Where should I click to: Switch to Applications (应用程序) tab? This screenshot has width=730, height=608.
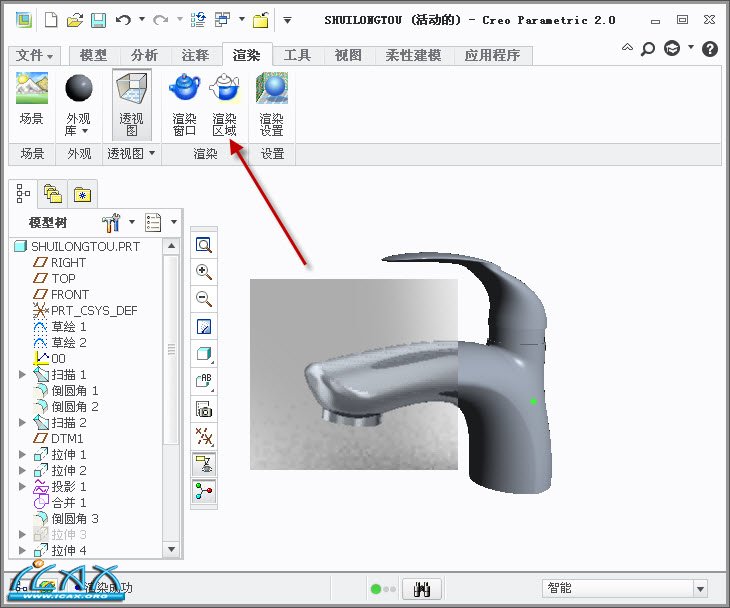(x=493, y=55)
